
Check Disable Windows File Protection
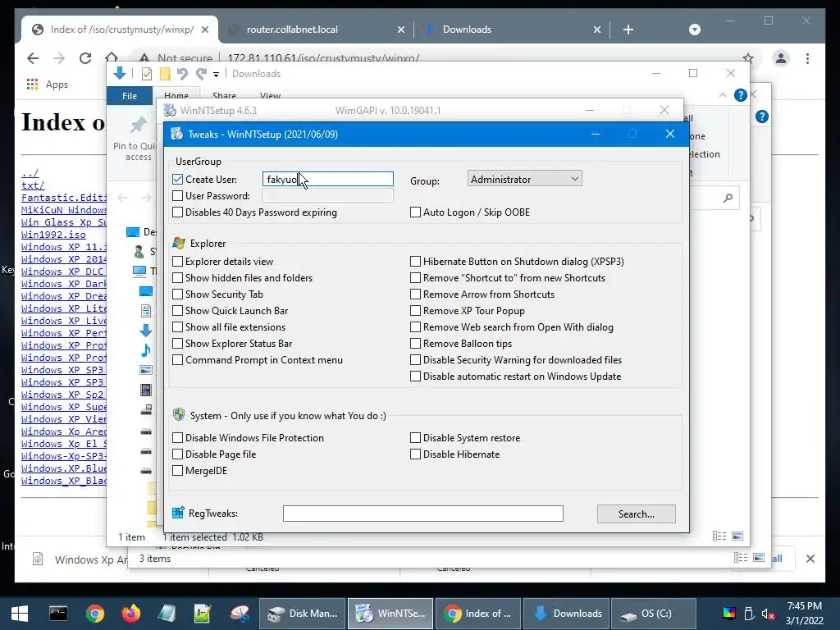click(178, 438)
